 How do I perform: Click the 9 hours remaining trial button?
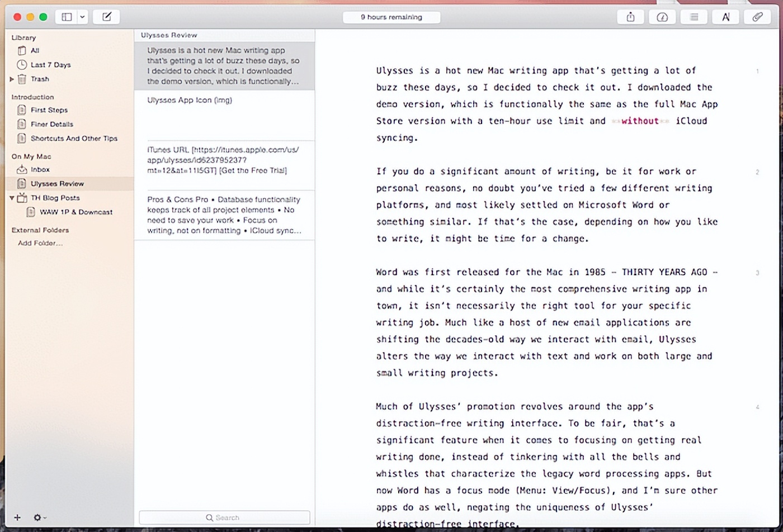point(391,17)
